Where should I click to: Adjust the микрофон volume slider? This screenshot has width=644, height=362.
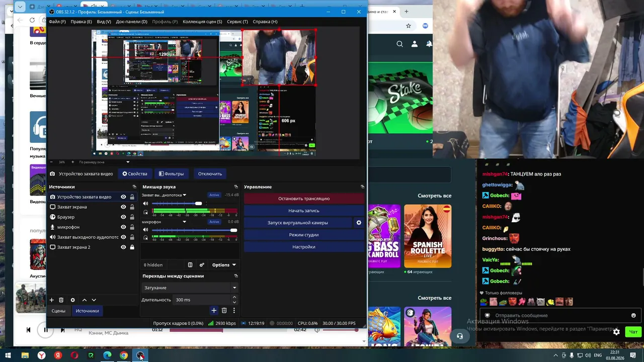click(x=233, y=230)
